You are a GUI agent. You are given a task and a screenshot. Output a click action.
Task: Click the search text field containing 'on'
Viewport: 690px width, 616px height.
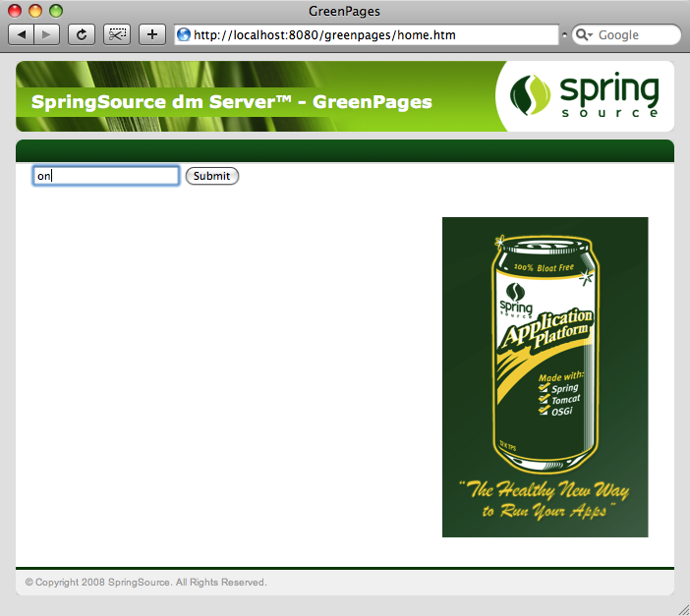click(106, 176)
